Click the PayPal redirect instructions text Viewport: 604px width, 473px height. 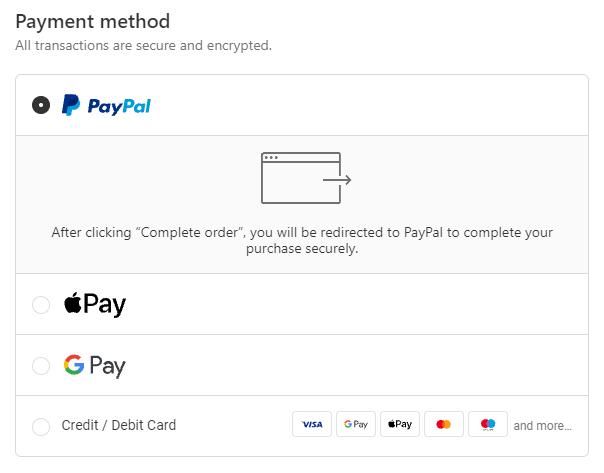pyautogui.click(x=302, y=241)
